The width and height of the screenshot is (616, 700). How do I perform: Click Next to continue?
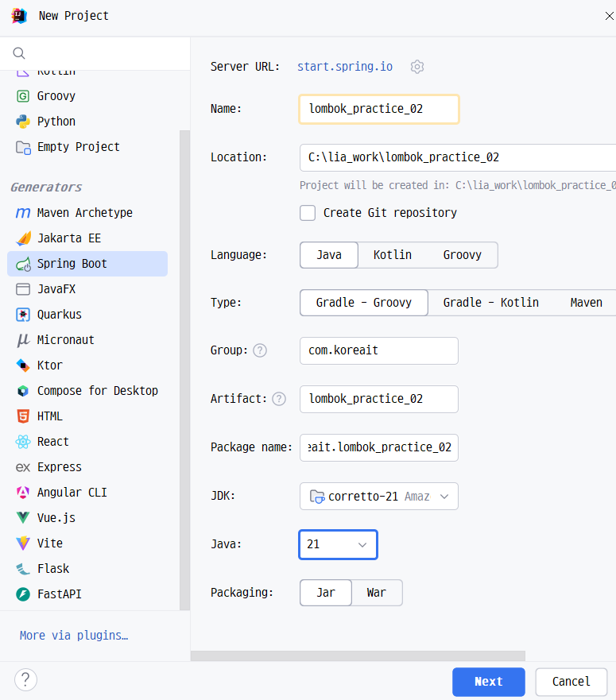tap(488, 682)
